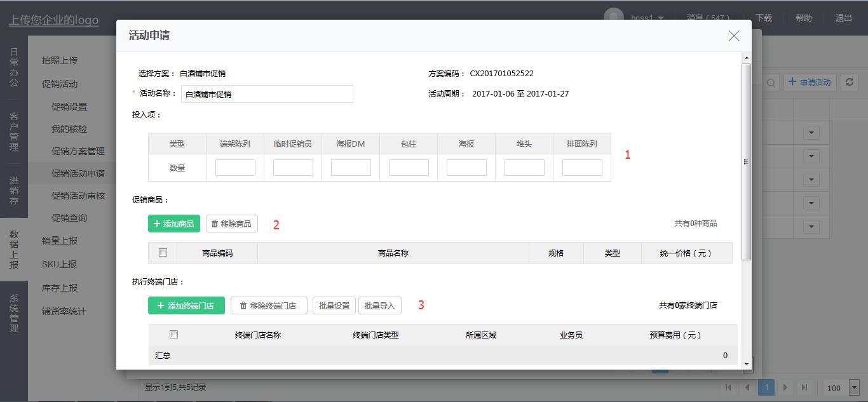This screenshot has width=868, height=402.
Task: Click the refresh icon beside 申请活动
Action: point(849,82)
